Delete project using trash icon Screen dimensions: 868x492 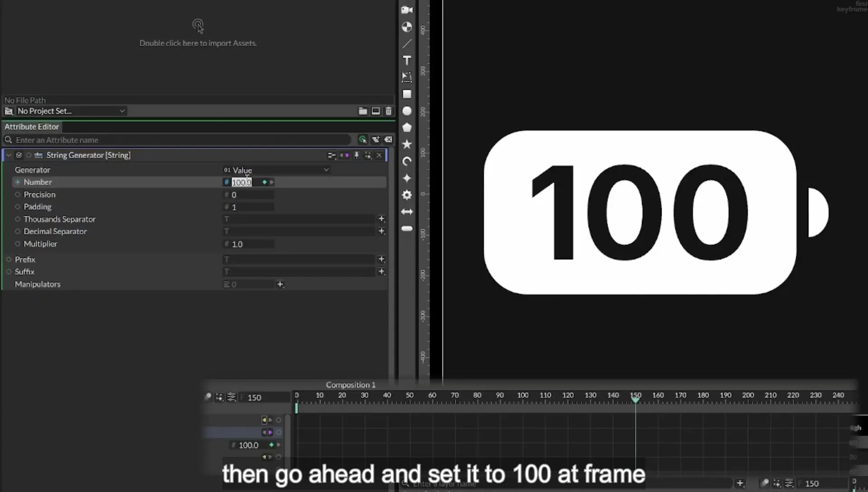click(x=388, y=111)
